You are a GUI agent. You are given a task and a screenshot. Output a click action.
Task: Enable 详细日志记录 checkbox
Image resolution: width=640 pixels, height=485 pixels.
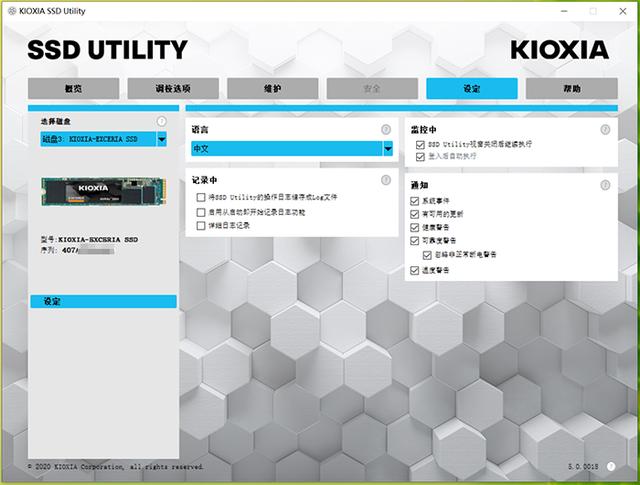pos(200,225)
